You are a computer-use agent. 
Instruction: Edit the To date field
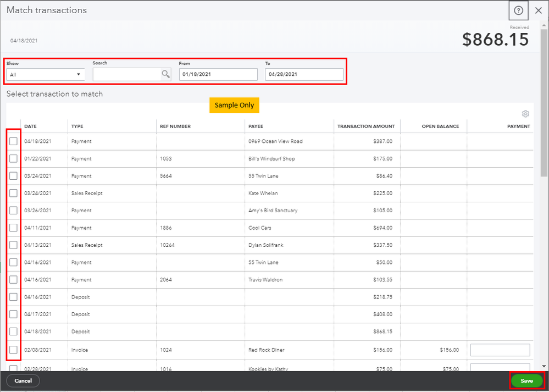[x=304, y=74]
